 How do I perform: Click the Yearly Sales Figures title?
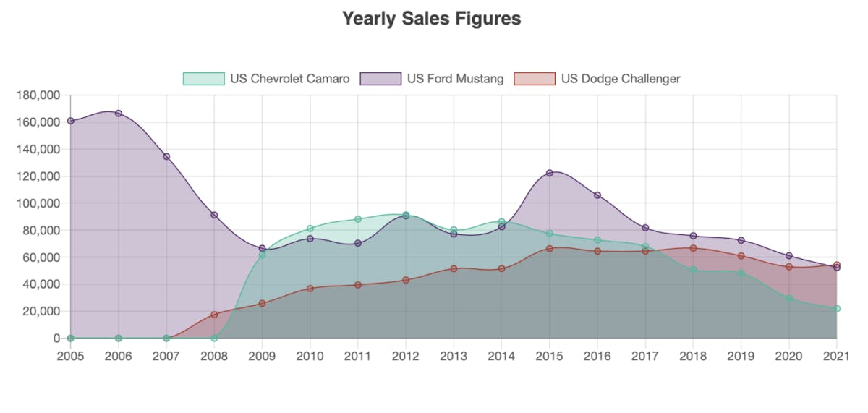pyautogui.click(x=431, y=19)
